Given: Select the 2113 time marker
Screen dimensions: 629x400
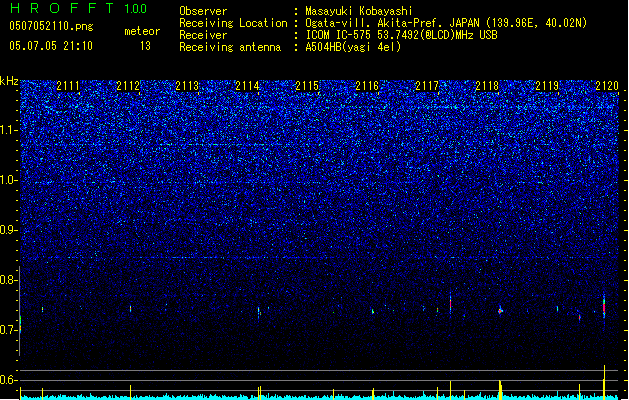Looking at the screenshot, I should click(187, 86).
